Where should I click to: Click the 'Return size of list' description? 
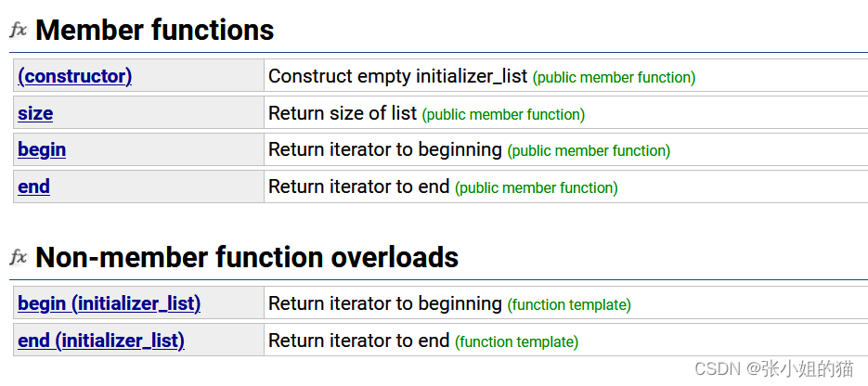coord(343,113)
